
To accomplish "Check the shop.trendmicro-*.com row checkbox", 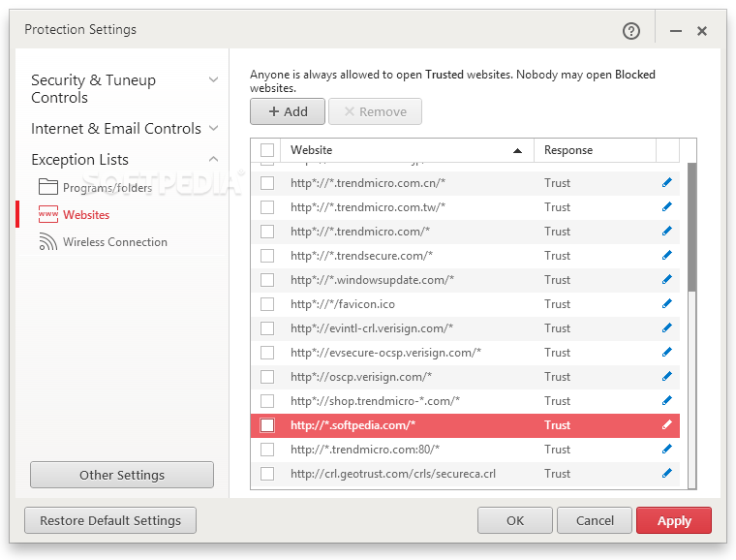I will [x=267, y=401].
